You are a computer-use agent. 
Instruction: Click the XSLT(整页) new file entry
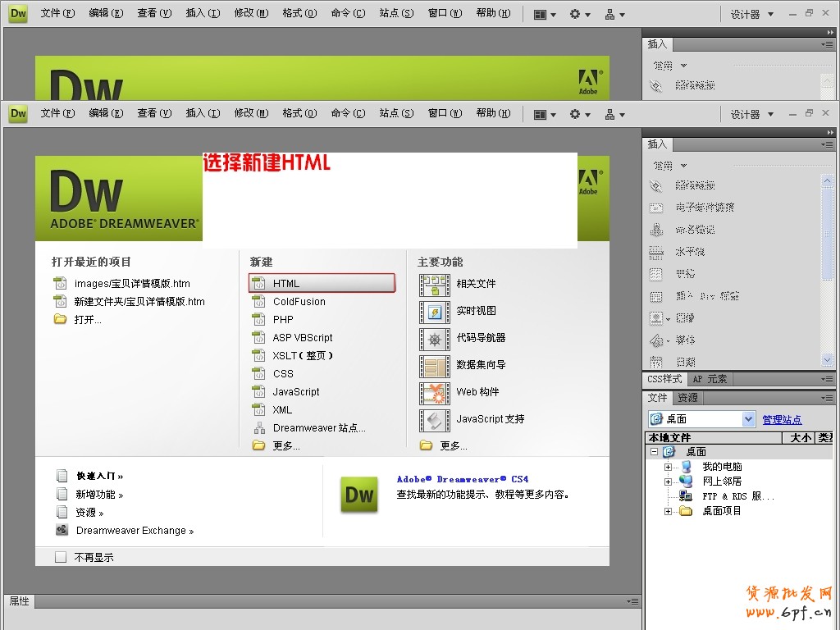click(x=303, y=356)
